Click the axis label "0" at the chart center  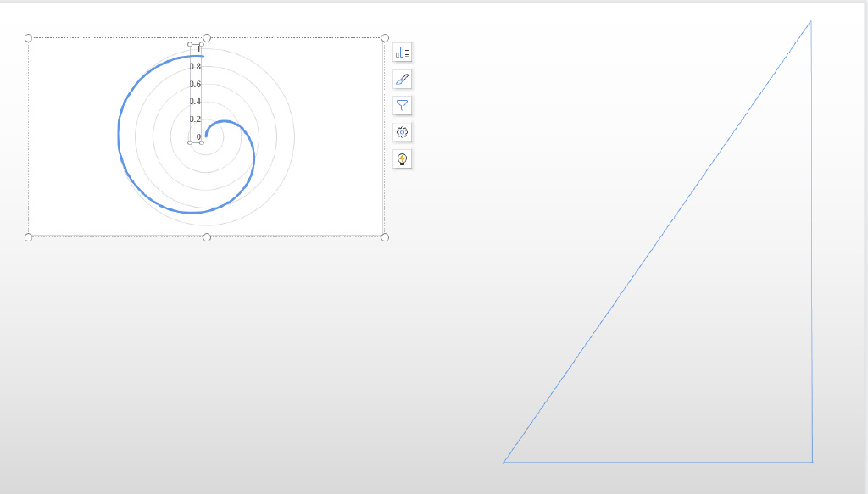(198, 136)
